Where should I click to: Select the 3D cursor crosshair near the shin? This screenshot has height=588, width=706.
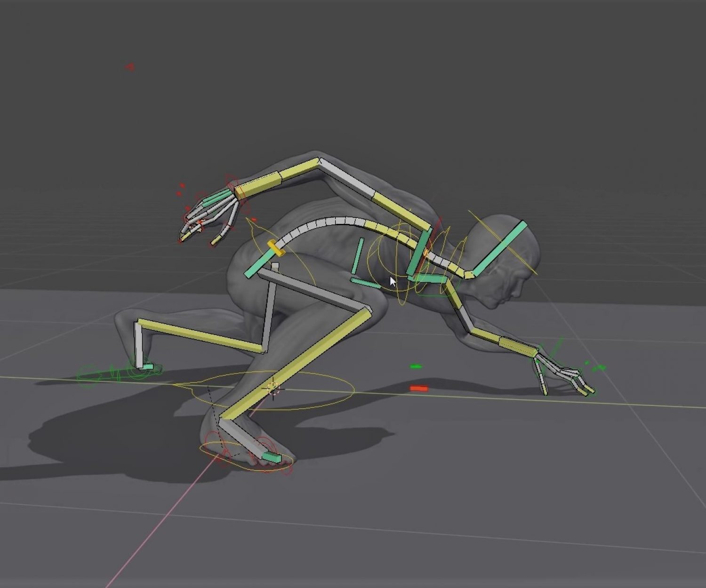click(x=273, y=389)
